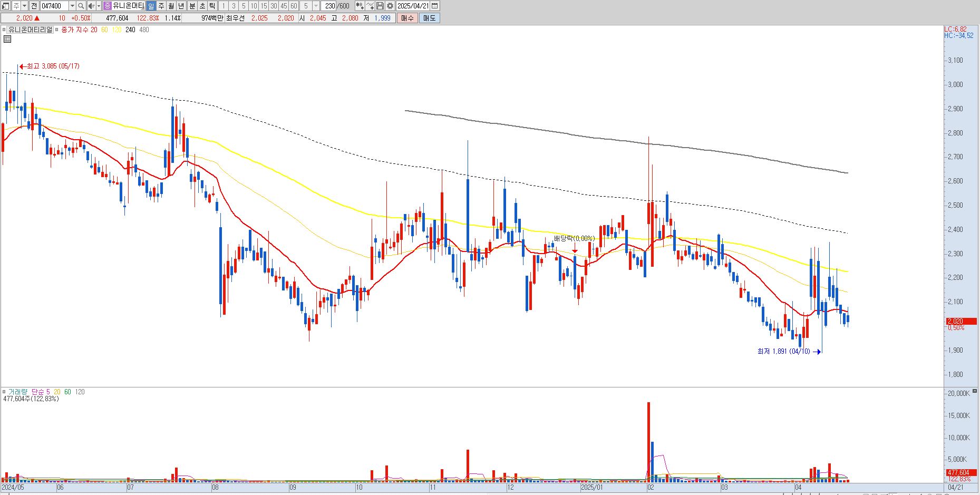980x495 pixels.
Task: Click the candlestick chart type icon
Action: tap(360, 6)
